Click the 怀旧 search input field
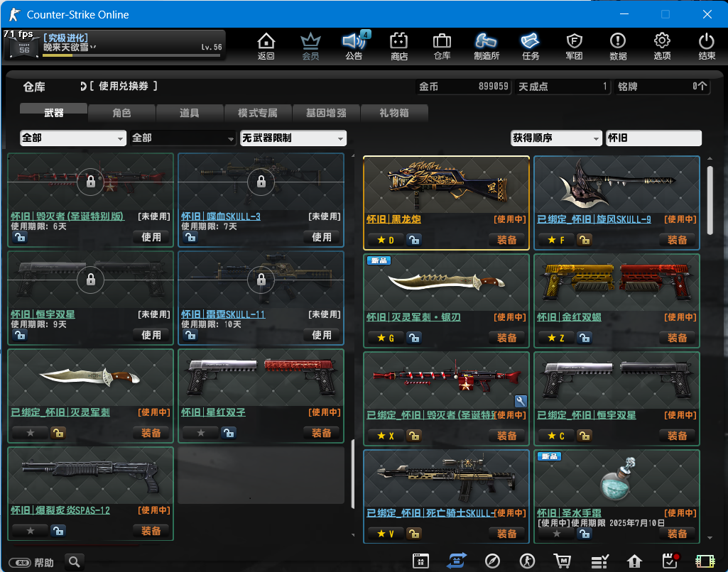 tap(653, 138)
